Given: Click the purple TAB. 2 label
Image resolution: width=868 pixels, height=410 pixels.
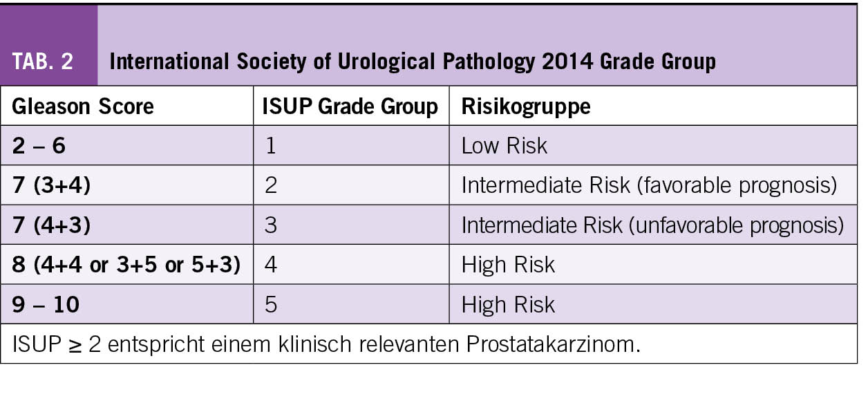Looking at the screenshot, I should (43, 62).
